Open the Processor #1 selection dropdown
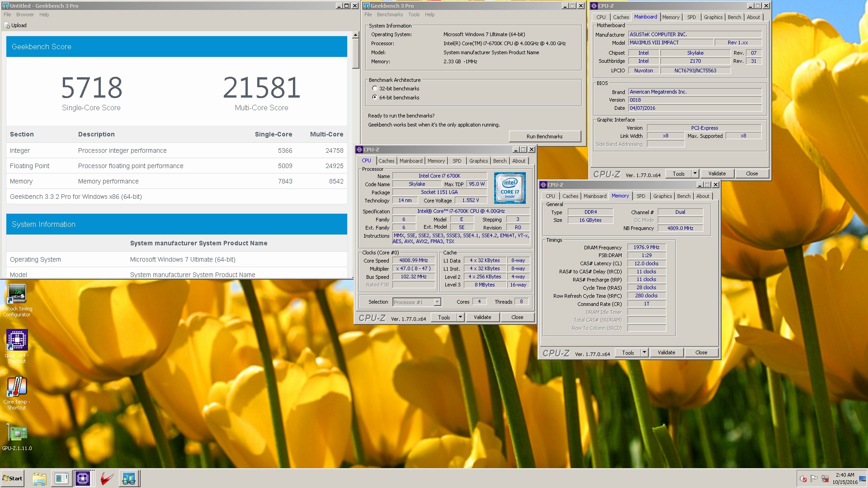Viewport: 868px width, 488px height. click(437, 302)
